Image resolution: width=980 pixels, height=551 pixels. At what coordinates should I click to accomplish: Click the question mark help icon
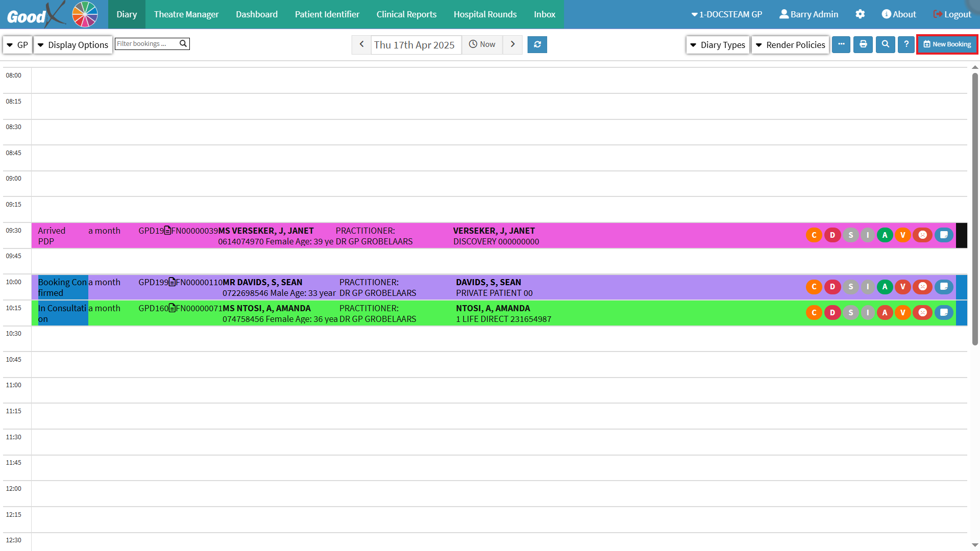pos(906,44)
